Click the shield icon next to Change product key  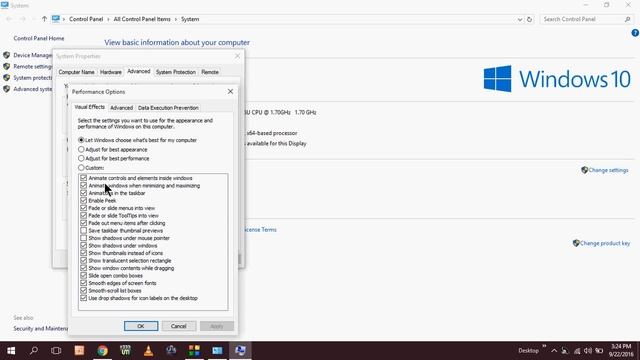[x=576, y=243]
